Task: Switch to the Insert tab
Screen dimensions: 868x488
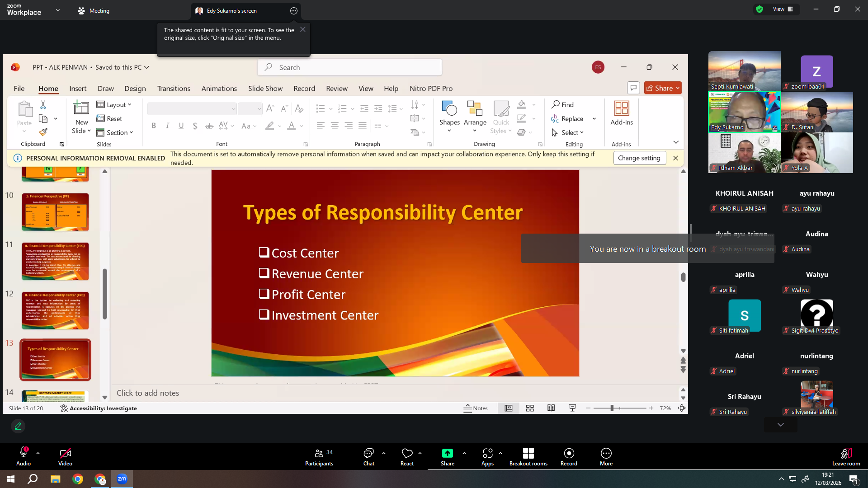Action: (78, 88)
